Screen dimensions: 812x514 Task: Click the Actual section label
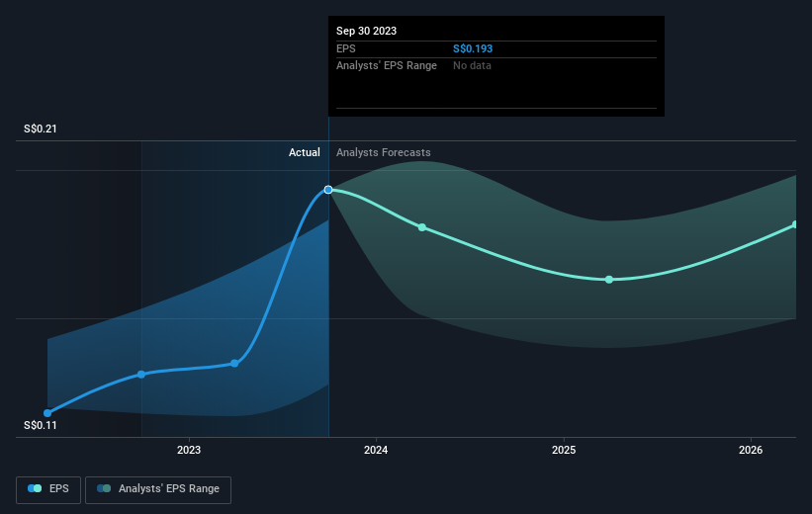305,152
